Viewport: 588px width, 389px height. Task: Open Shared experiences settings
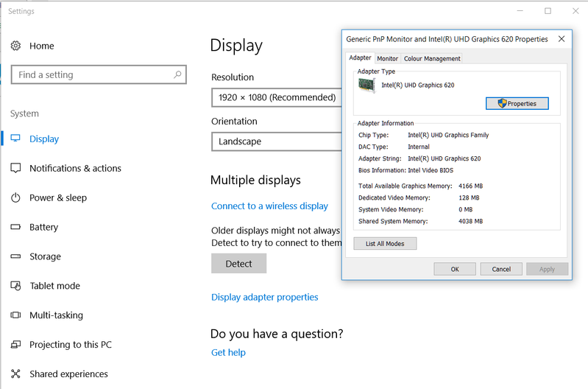click(68, 374)
